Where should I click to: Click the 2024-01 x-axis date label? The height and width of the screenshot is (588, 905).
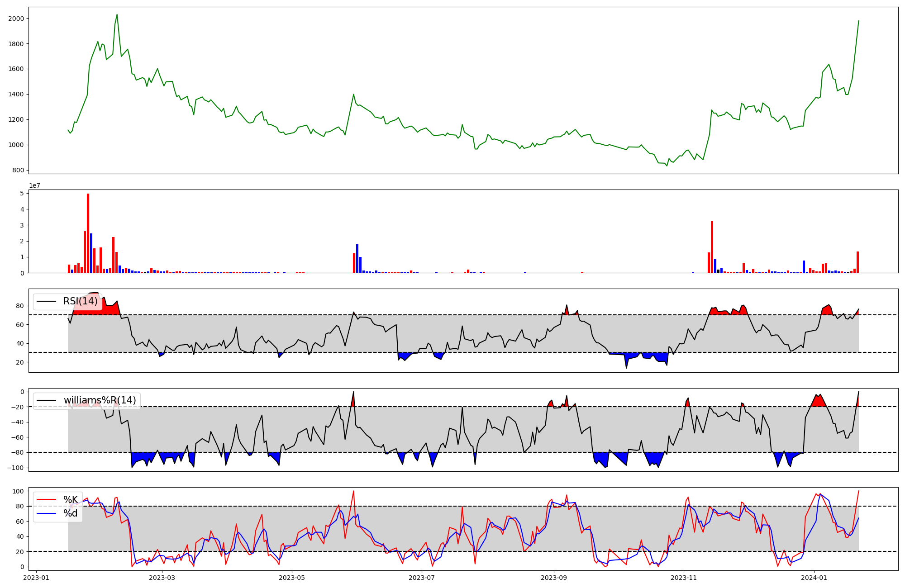(x=814, y=578)
